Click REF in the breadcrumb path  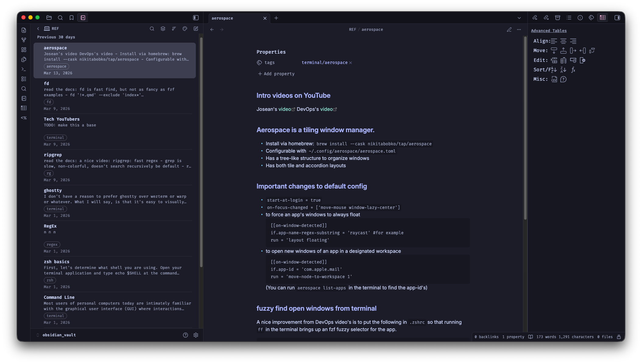[x=352, y=30]
